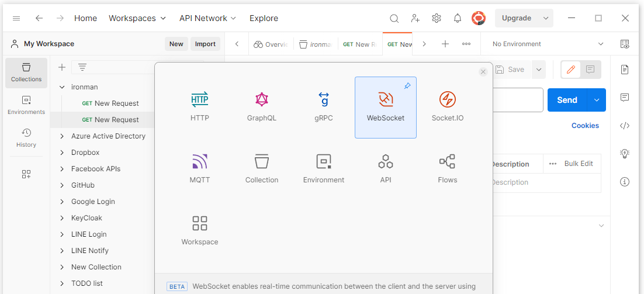Expand the GitHub collection
The height and width of the screenshot is (294, 644).
(62, 185)
